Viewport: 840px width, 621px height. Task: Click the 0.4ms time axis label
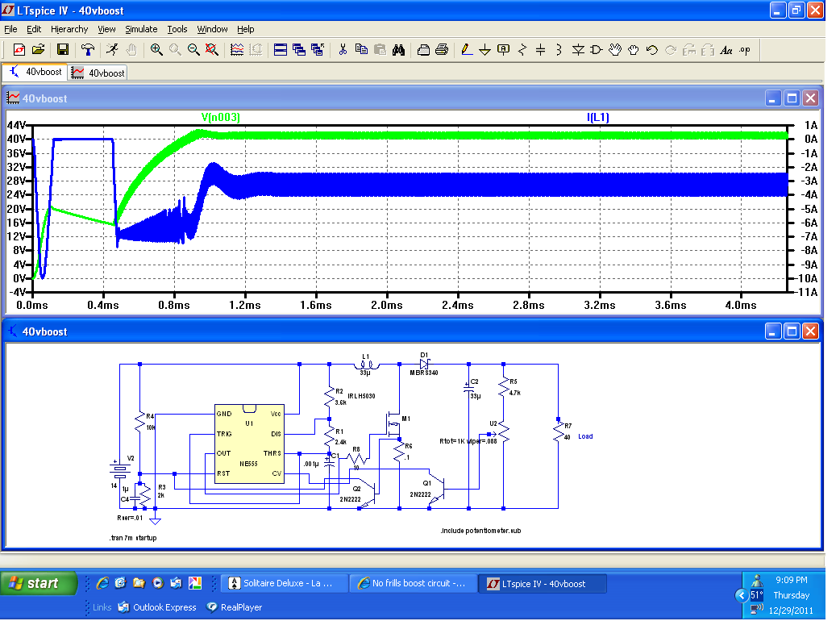pyautogui.click(x=103, y=305)
